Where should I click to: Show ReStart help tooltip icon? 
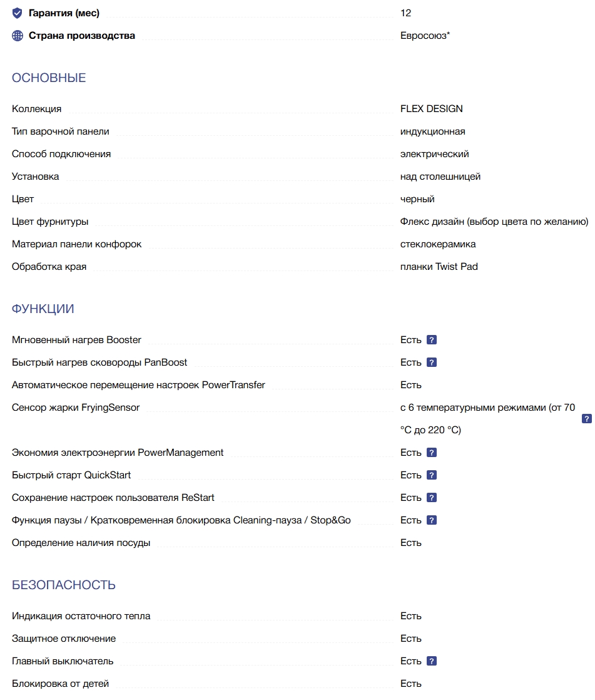431,498
